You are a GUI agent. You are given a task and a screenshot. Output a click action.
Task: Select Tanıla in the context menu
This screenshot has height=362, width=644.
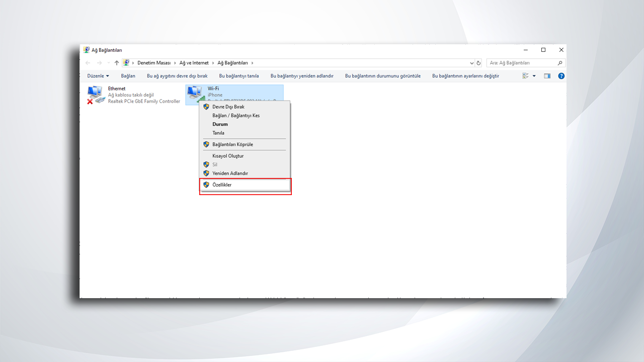[245, 133]
